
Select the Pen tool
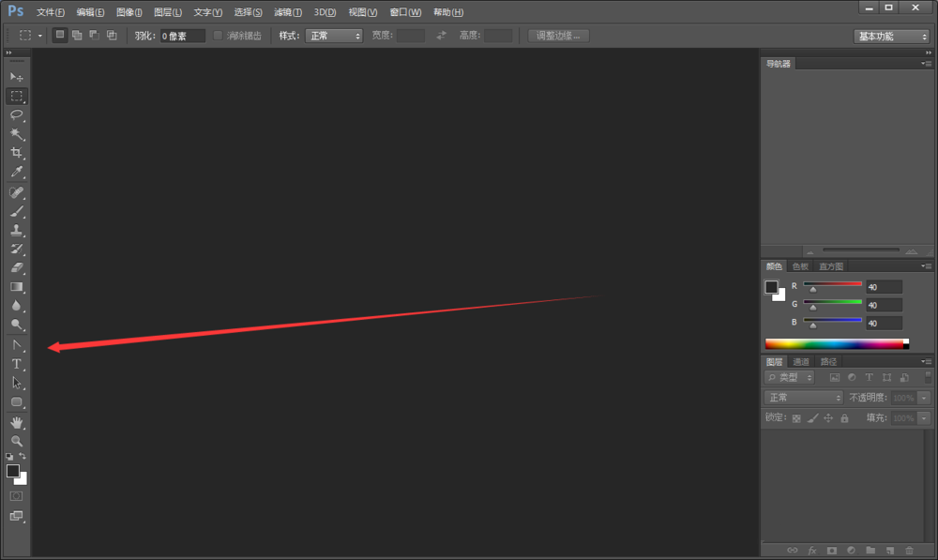point(17,345)
